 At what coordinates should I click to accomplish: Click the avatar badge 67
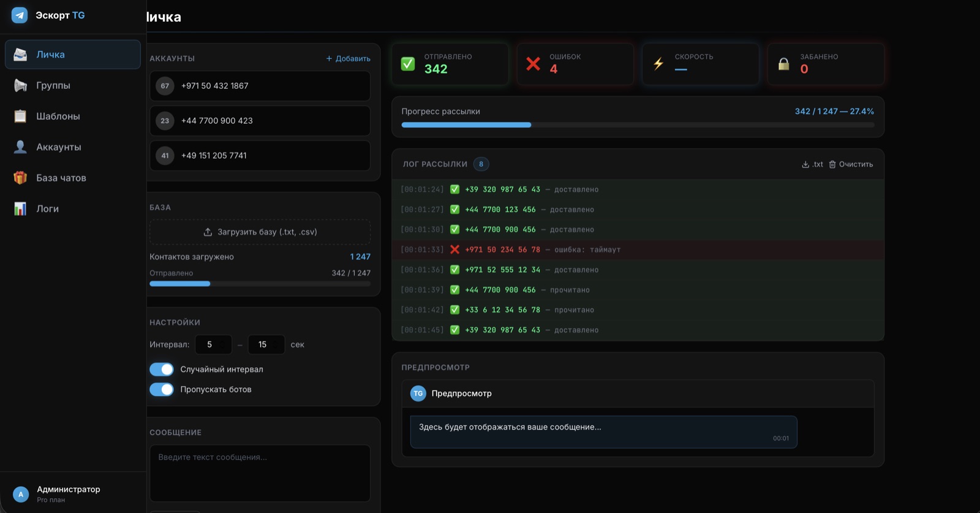point(165,86)
